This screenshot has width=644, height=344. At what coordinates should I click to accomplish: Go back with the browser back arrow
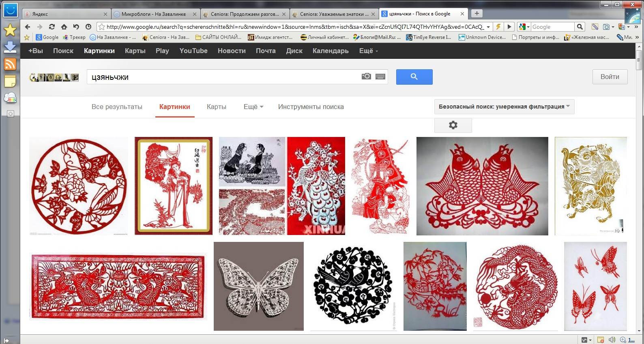(x=28, y=27)
